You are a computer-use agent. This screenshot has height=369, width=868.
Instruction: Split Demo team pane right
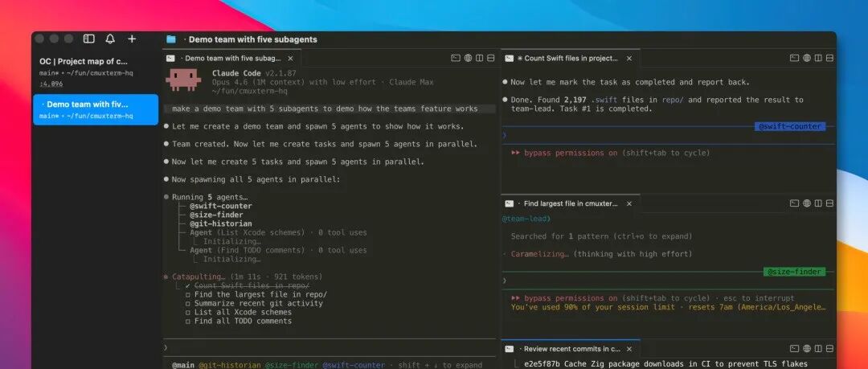pos(479,58)
